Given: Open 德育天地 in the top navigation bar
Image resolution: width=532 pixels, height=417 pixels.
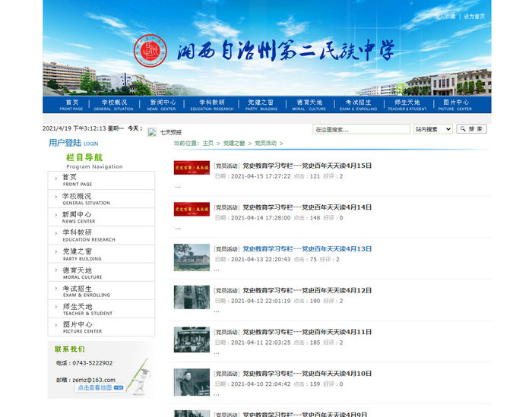Looking at the screenshot, I should click(309, 105).
